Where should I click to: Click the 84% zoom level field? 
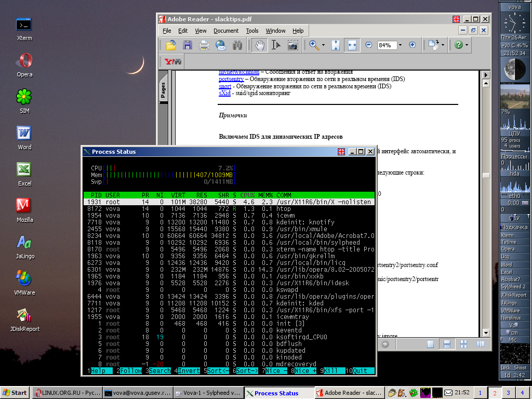[387, 45]
